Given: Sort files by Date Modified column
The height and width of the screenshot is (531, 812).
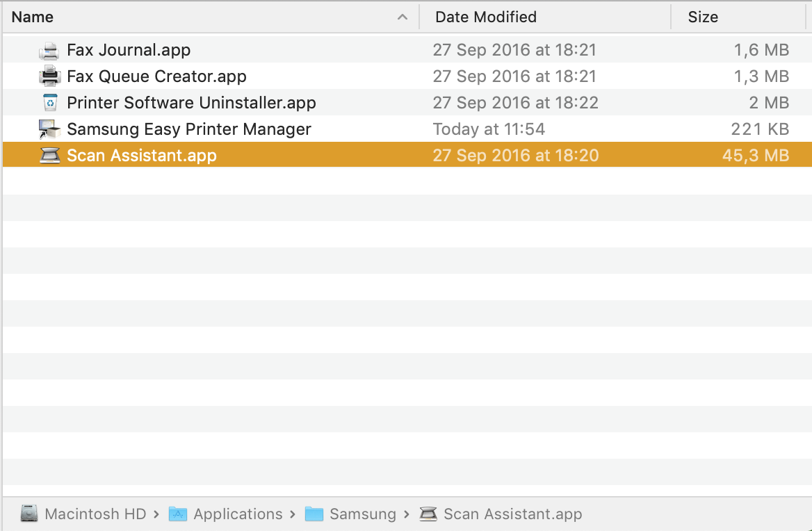Looking at the screenshot, I should [x=485, y=17].
